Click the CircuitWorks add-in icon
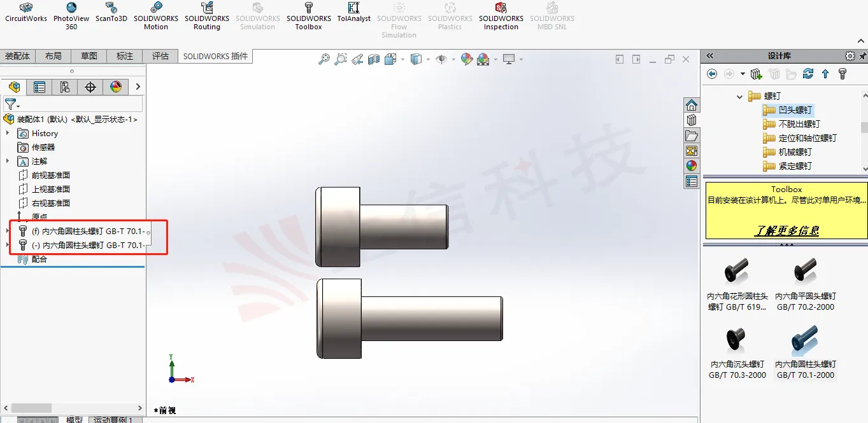Viewport: 868px width, 423px height. [26, 8]
